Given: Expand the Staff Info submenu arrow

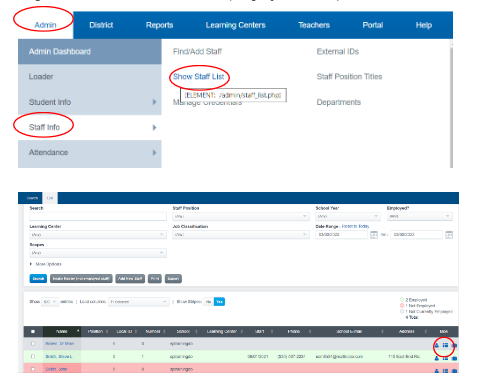Looking at the screenshot, I should (x=154, y=127).
